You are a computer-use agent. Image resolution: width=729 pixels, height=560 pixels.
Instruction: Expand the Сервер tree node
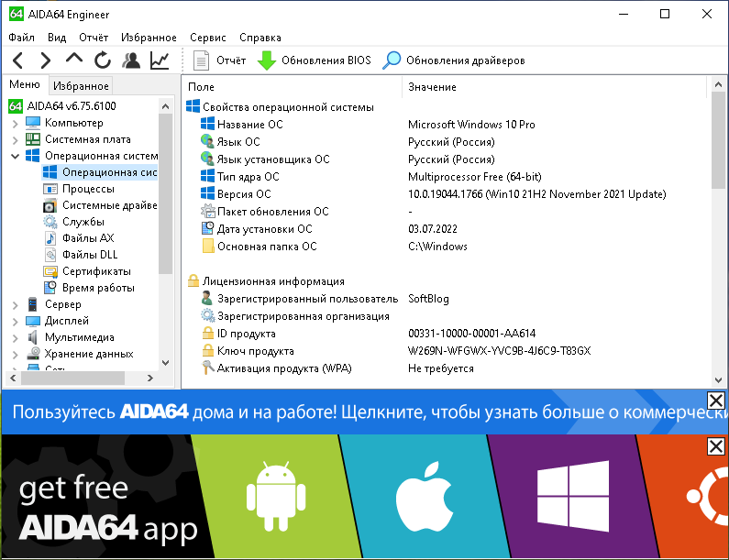tap(15, 305)
